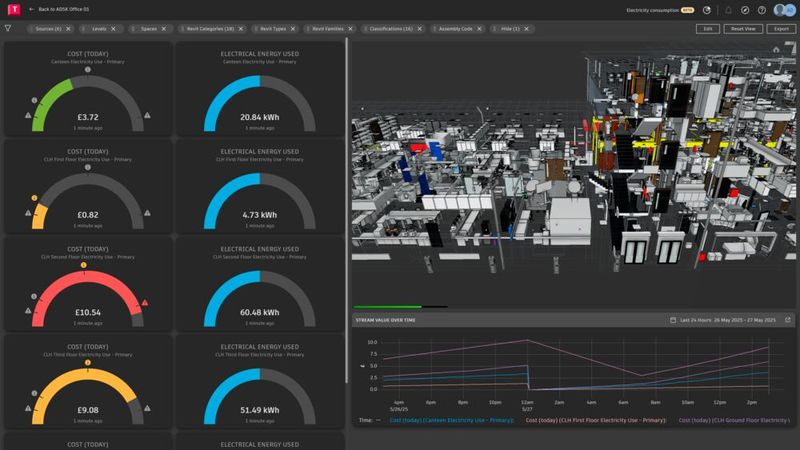Go back to ADSK Office 01

click(63, 9)
